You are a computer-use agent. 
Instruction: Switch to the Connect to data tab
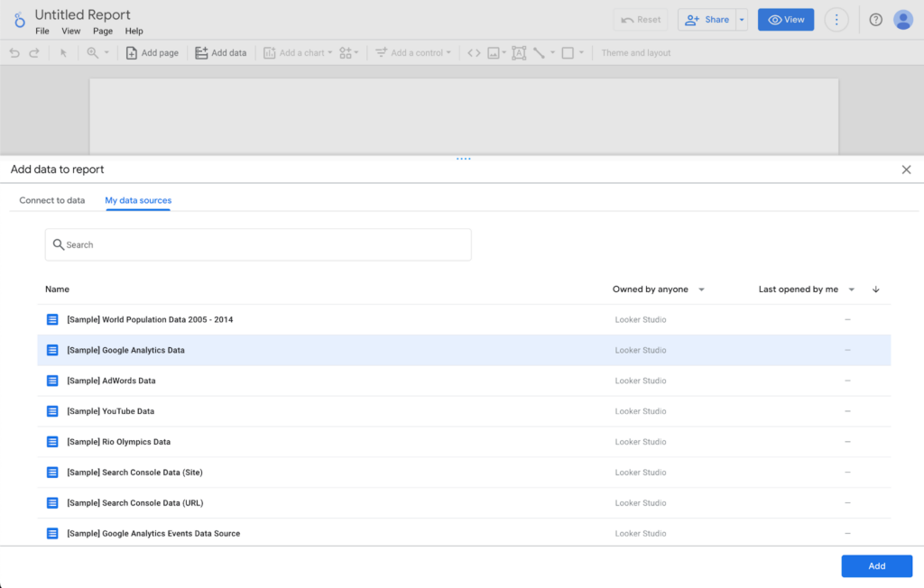tap(51, 200)
